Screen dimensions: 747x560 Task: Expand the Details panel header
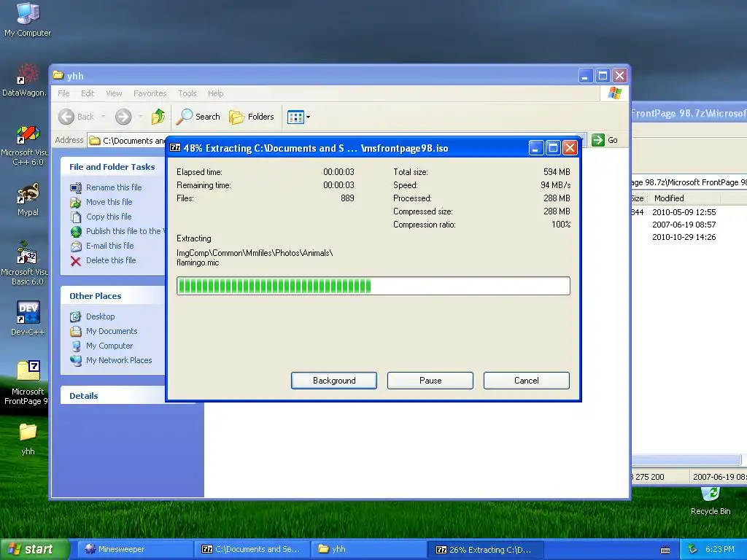(113, 396)
